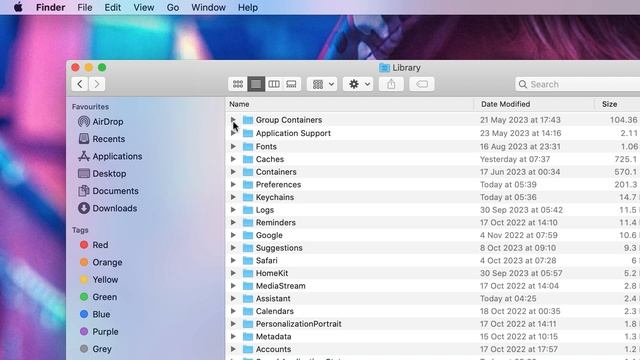The height and width of the screenshot is (360, 640).
Task: Expand the Logs folder disclosure triangle
Action: [233, 209]
